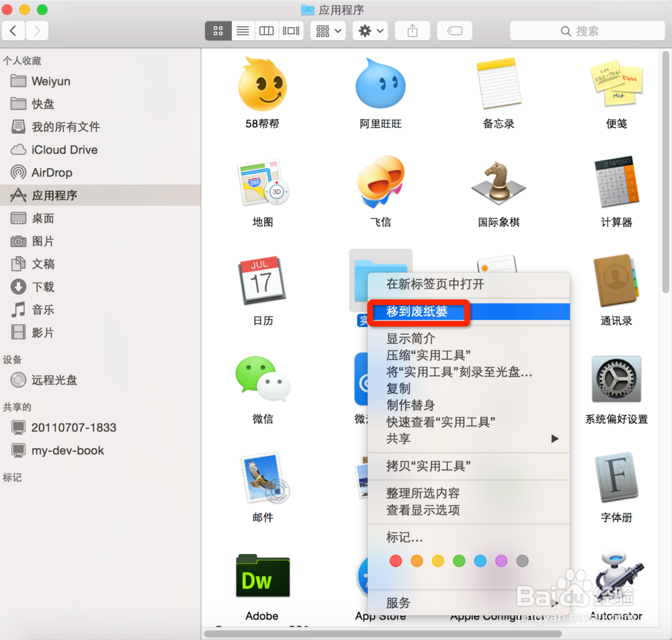Select the 备忘录 notes app icon
Image resolution: width=672 pixels, height=640 pixels.
(x=499, y=83)
